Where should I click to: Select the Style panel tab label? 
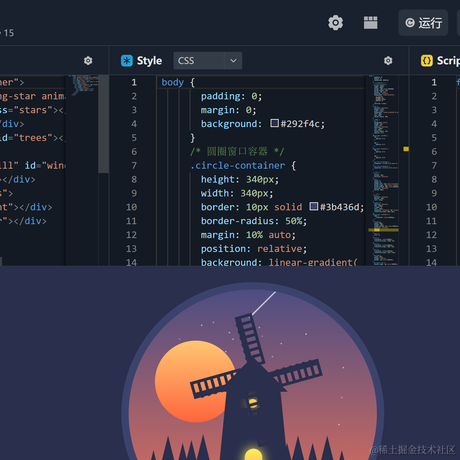pos(149,61)
